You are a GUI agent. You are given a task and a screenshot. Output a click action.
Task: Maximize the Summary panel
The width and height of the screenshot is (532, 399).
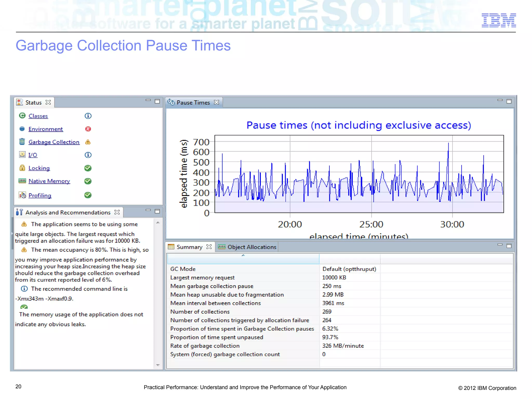tap(509, 246)
